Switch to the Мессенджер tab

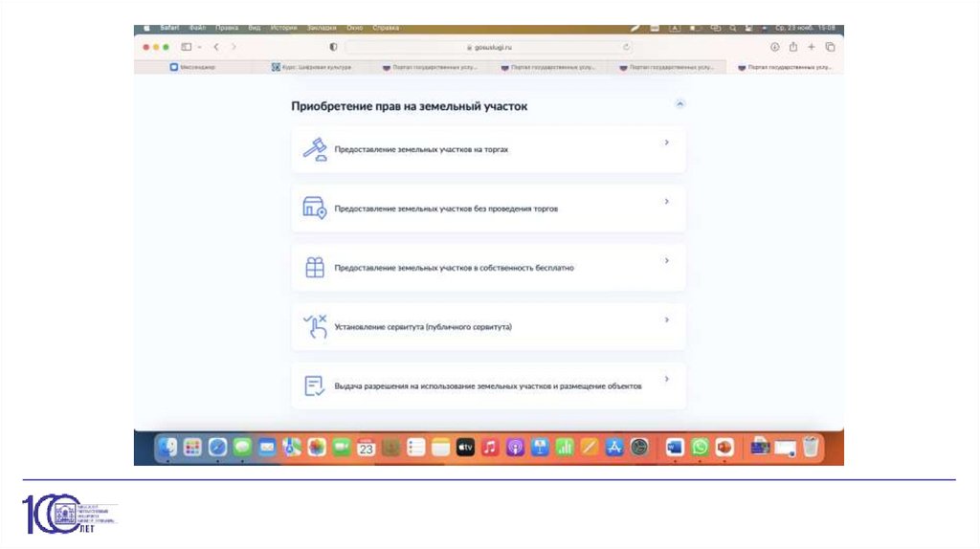point(192,67)
